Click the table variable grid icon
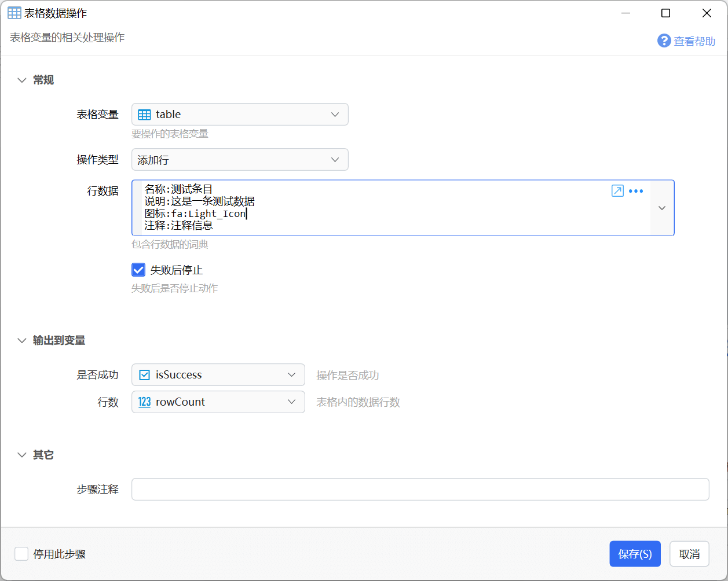This screenshot has width=728, height=581. [144, 115]
